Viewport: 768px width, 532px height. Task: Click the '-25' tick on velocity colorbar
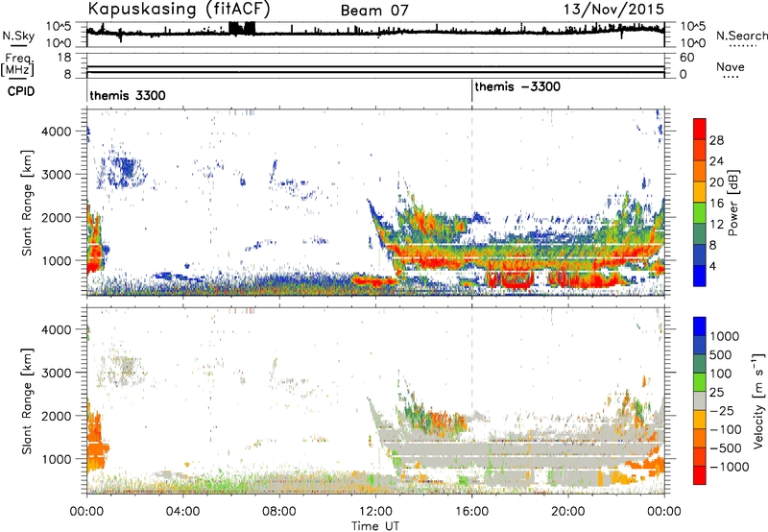(722, 411)
